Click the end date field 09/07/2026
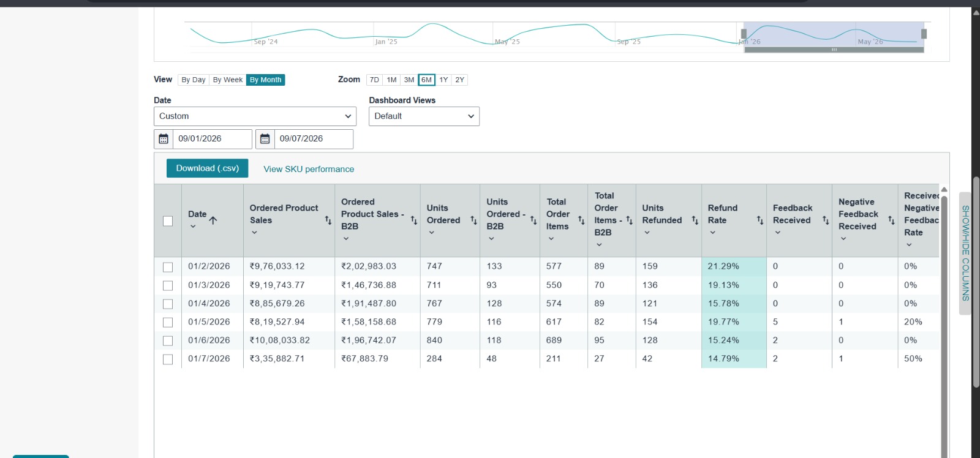Screen dimensions: 980x458 (x=314, y=139)
